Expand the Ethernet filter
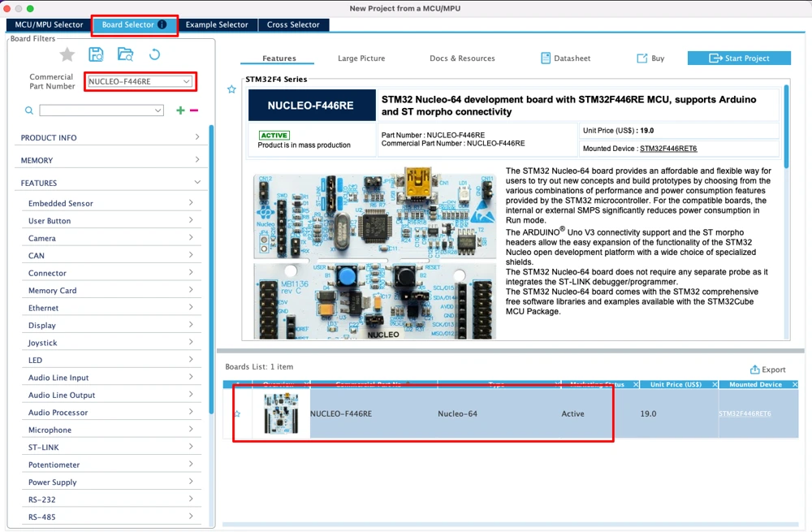Screen dimensions: 812x532 coord(111,308)
